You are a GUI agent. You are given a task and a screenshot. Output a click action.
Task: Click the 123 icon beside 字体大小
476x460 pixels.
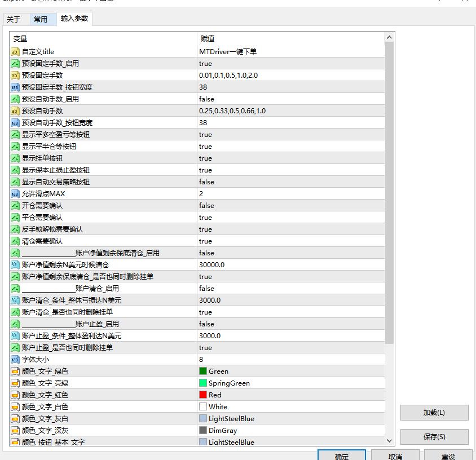pyautogui.click(x=15, y=359)
